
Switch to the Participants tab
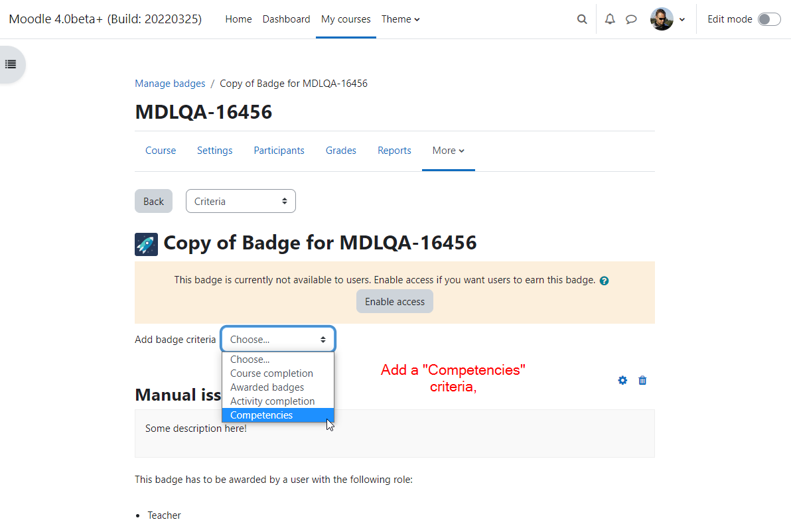pyautogui.click(x=279, y=151)
